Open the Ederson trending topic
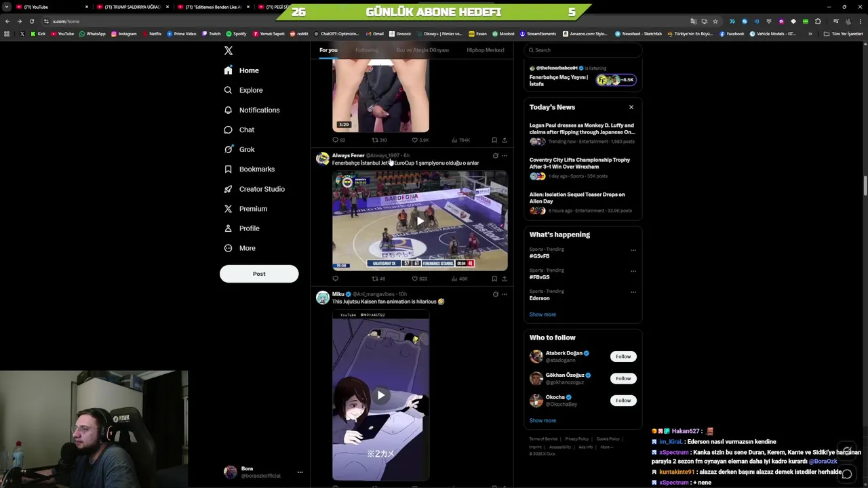 pyautogui.click(x=540, y=298)
